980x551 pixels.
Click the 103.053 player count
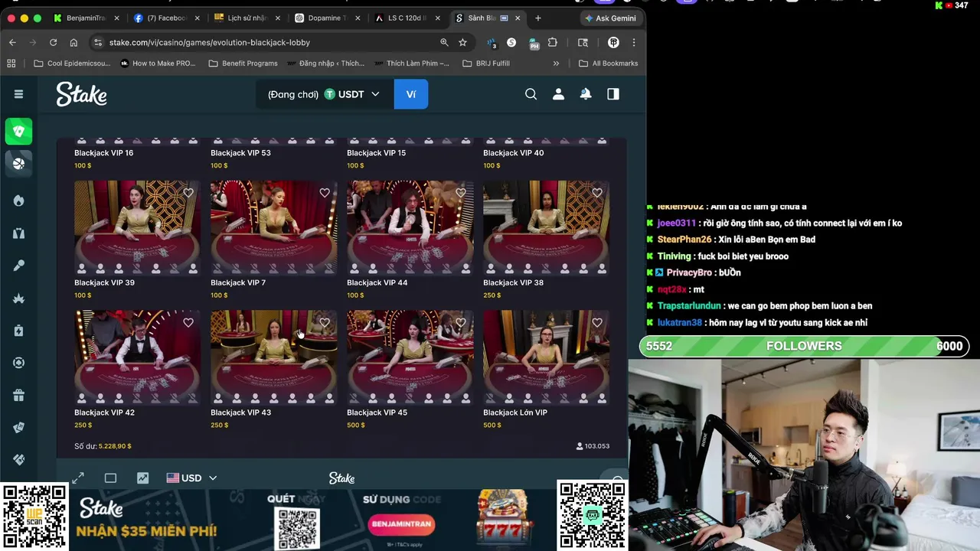tap(593, 446)
